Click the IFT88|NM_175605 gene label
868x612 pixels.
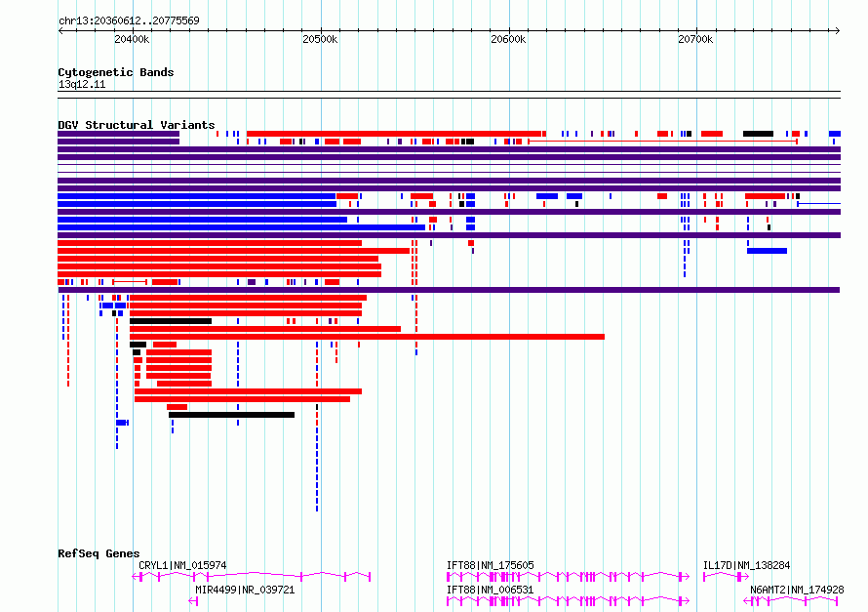click(490, 565)
